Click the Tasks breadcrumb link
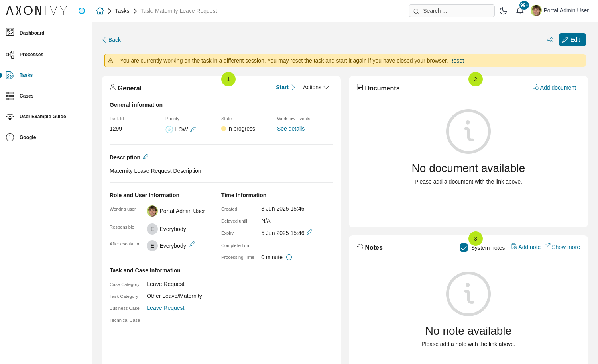 pyautogui.click(x=122, y=11)
